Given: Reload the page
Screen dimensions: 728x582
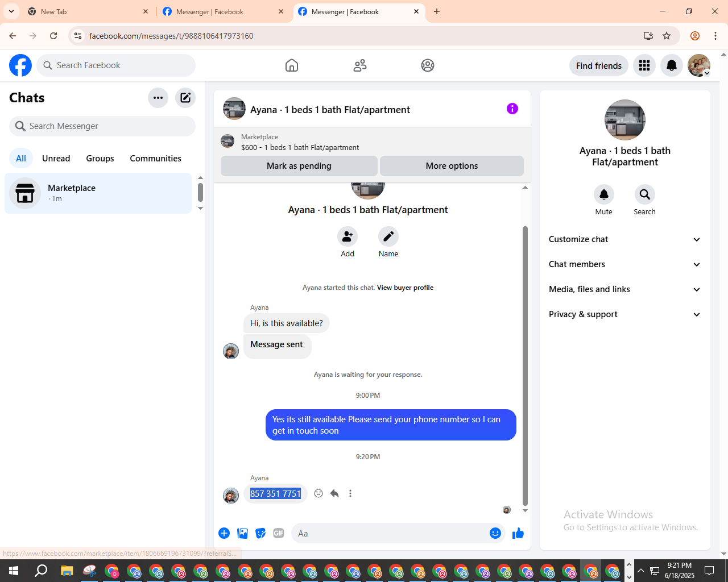Looking at the screenshot, I should [53, 36].
